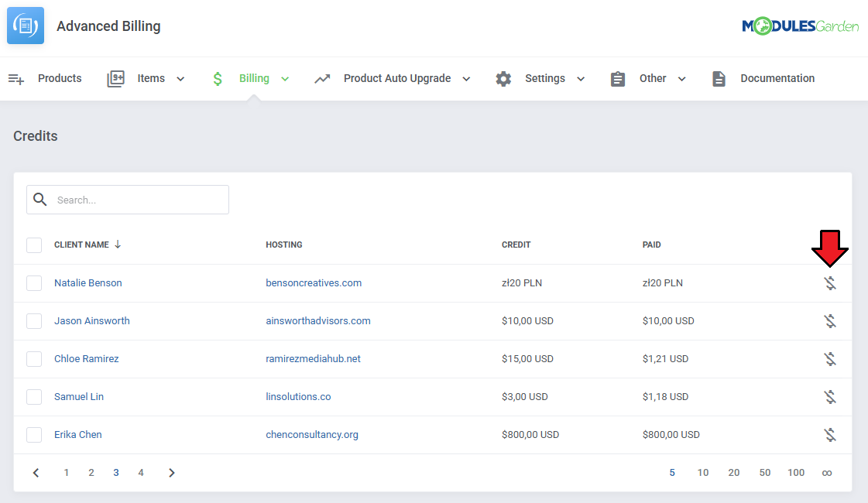The width and height of the screenshot is (868, 503).
Task: Select the Natalie Benson row checkbox
Action: tap(34, 283)
